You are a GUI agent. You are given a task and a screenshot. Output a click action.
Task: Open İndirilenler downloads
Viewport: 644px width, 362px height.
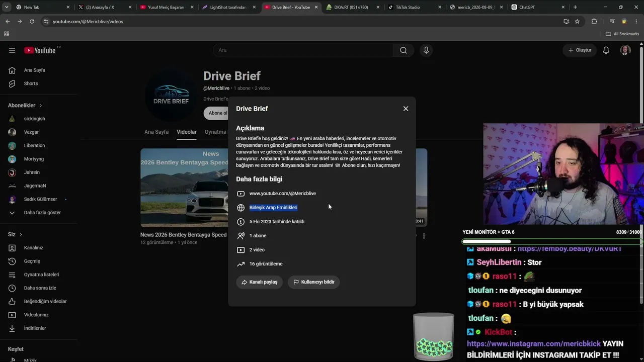coord(35,328)
